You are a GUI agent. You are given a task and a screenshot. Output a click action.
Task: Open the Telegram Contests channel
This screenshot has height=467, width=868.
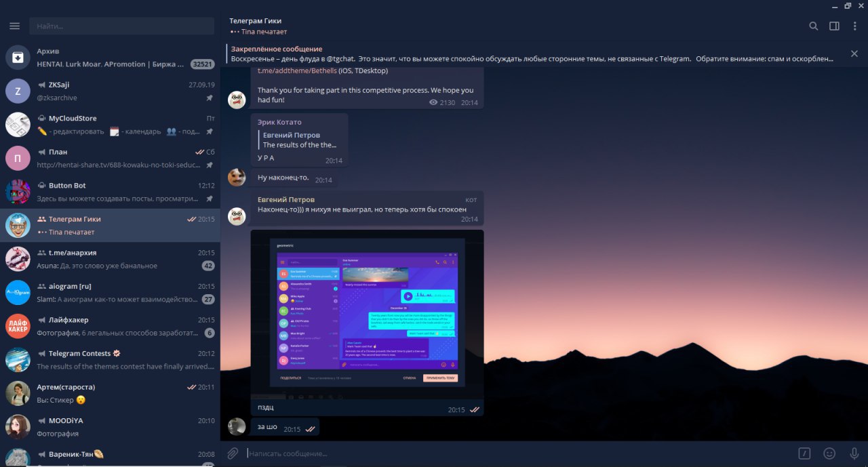[x=110, y=360]
